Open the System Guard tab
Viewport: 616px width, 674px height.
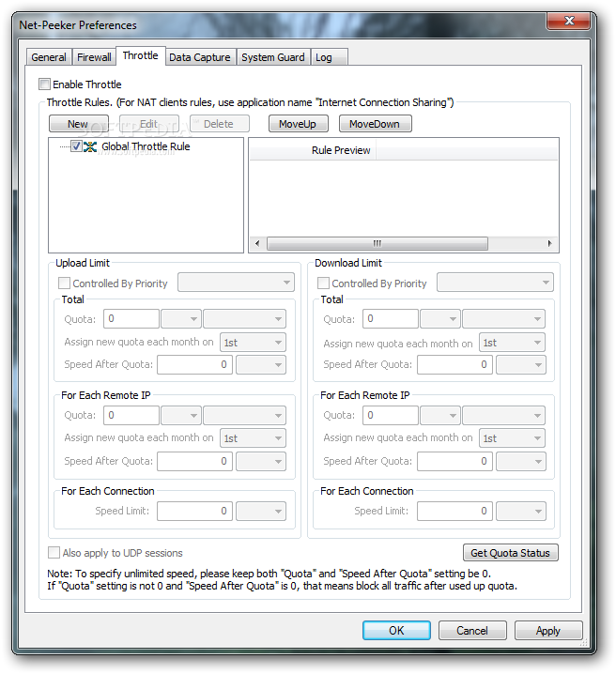click(273, 57)
